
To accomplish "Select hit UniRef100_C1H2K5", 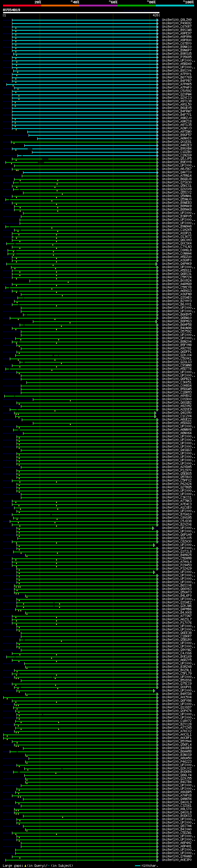I will click(177, 230).
